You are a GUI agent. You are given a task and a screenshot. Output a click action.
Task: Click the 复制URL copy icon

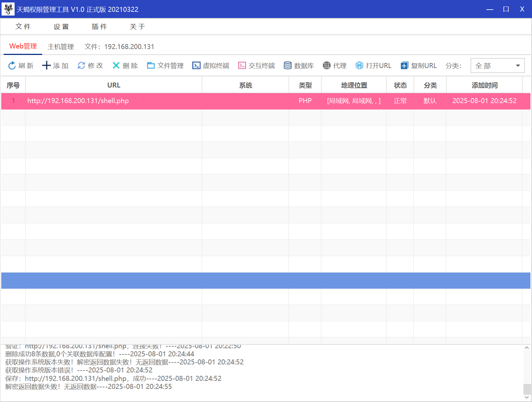tap(405, 65)
